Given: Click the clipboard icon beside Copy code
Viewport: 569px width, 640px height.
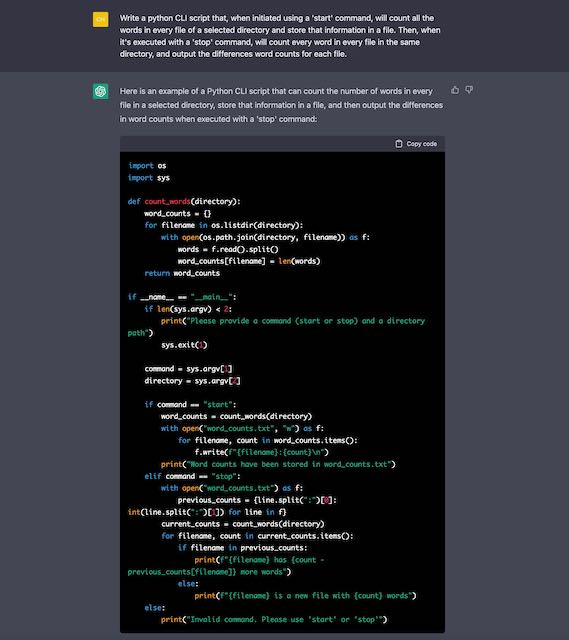Looking at the screenshot, I should tap(399, 144).
